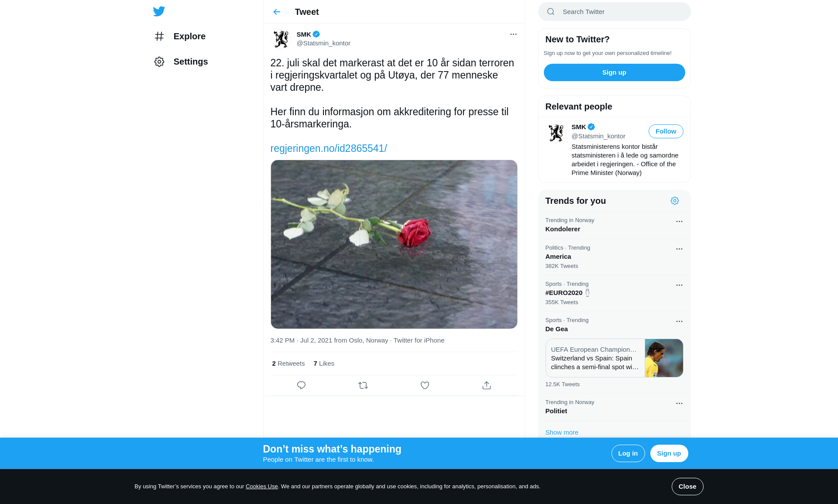Follow SMK in Relevant people
838x504 pixels.
coord(666,131)
